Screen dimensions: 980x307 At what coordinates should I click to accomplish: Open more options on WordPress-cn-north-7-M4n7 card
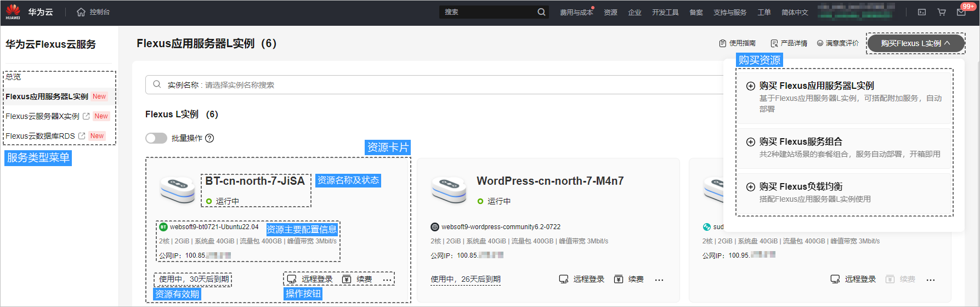coord(659,280)
